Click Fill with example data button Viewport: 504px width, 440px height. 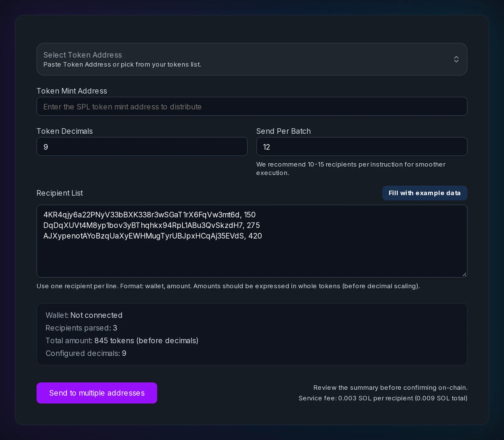coord(425,193)
